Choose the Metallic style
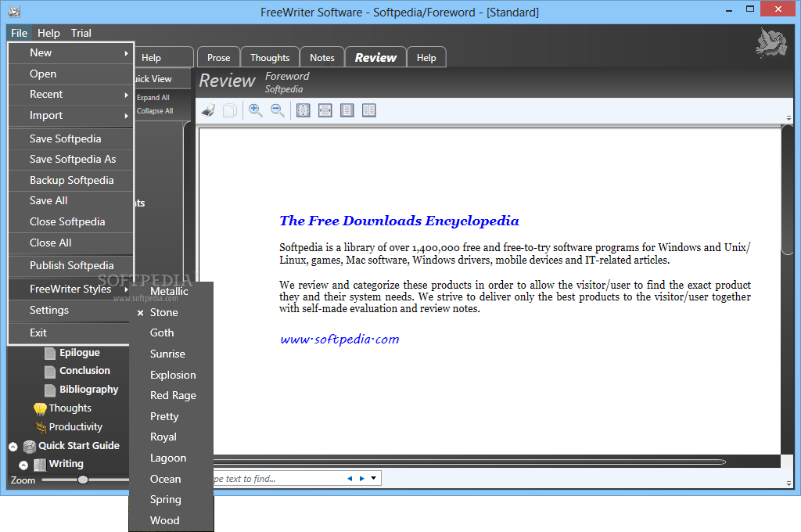Screen dimensions: 801x532 [x=171, y=291]
